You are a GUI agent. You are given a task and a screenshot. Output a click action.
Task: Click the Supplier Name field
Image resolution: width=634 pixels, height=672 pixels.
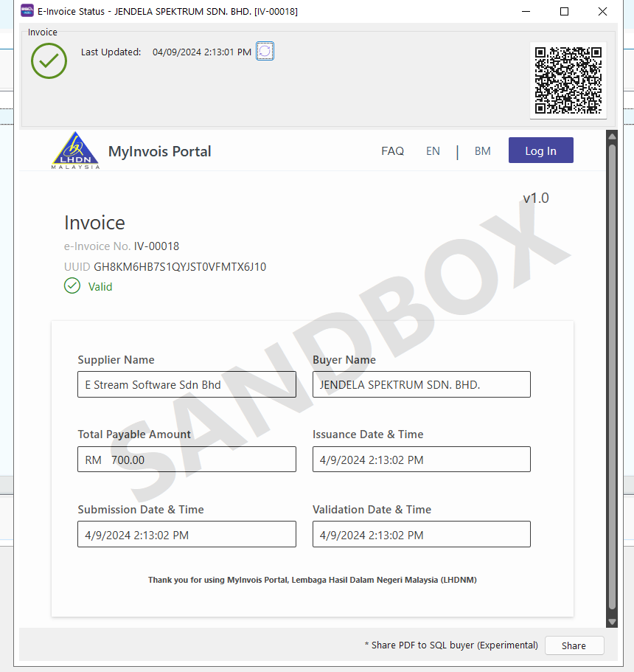pos(187,384)
